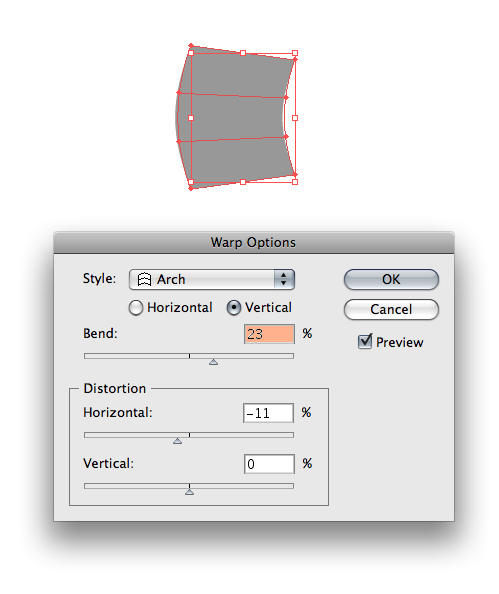Click the top-center bounding box handle
The width and height of the screenshot is (499, 594).
[243, 53]
